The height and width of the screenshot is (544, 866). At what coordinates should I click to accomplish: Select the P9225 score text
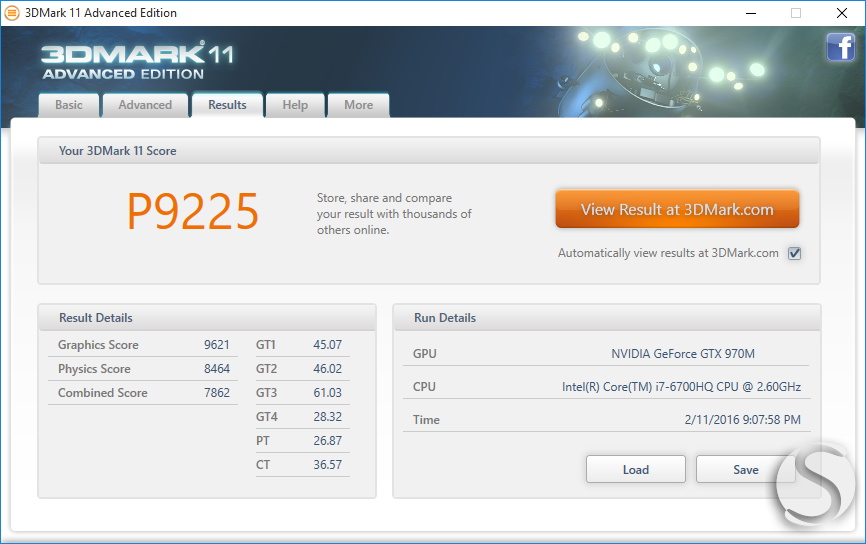pyautogui.click(x=193, y=211)
